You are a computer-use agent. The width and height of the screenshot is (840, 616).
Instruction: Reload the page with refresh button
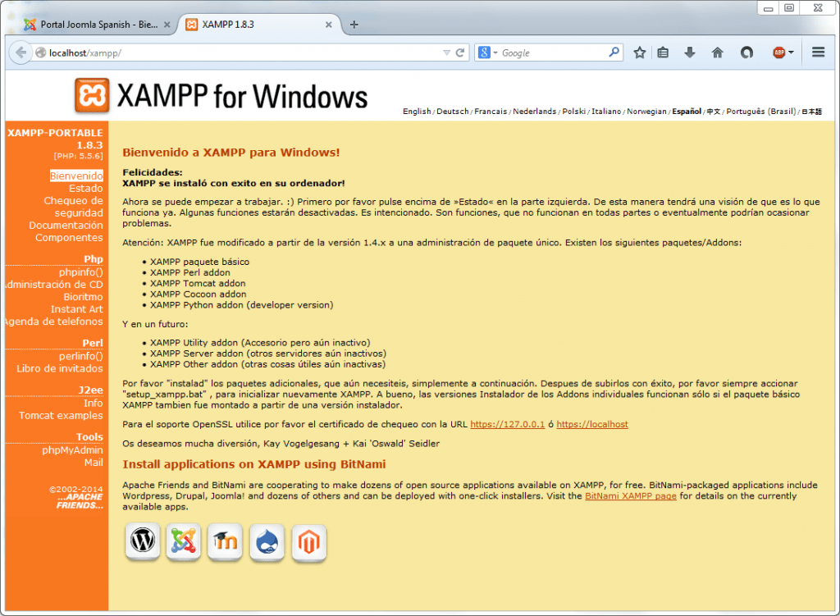[x=461, y=52]
